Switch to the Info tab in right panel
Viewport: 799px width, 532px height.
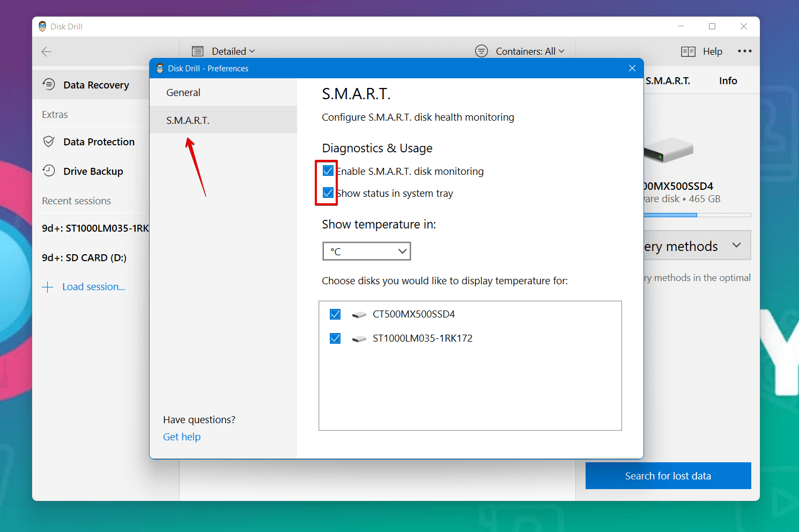click(728, 81)
